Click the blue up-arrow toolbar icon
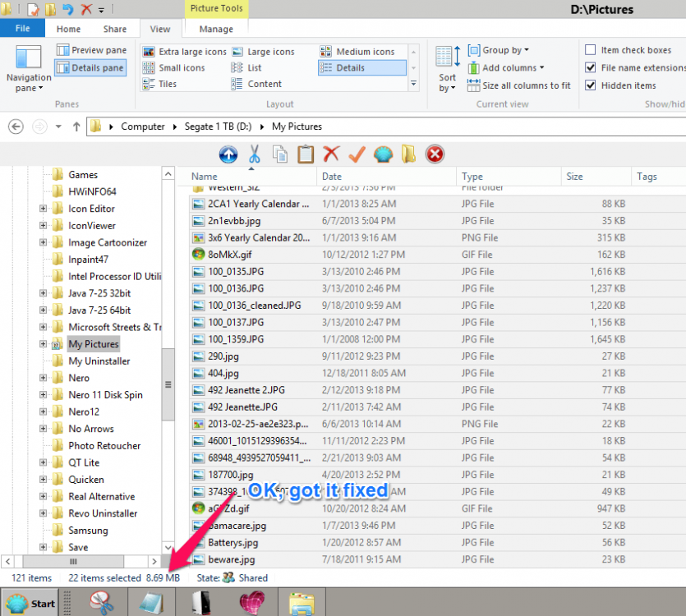 [228, 154]
